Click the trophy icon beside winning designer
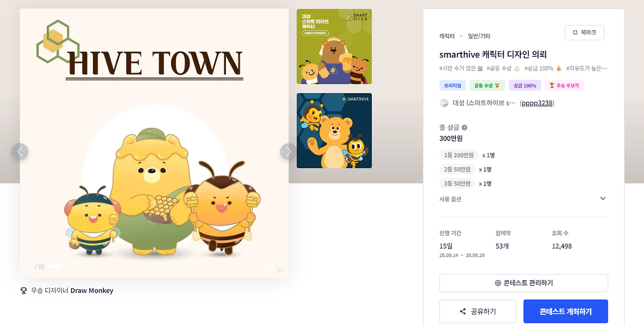Viewport: 644px width, 326px height. 24,291
